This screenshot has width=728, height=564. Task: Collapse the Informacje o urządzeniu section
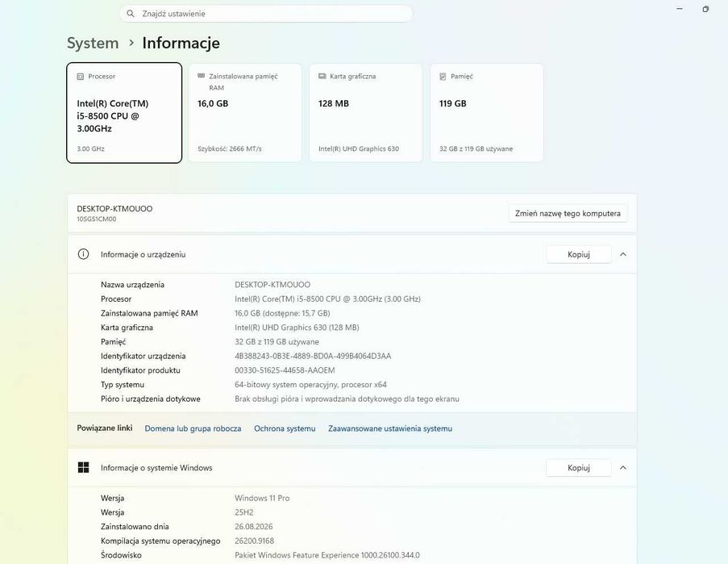point(623,254)
